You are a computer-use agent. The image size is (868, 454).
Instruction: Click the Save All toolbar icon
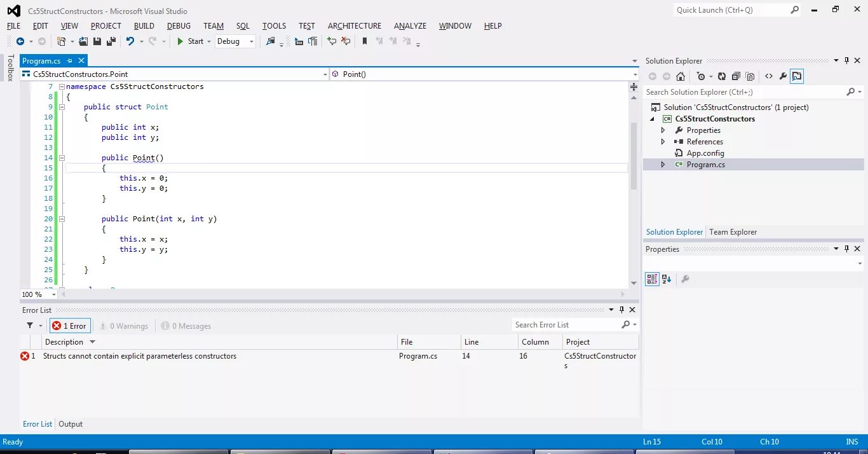pos(111,41)
